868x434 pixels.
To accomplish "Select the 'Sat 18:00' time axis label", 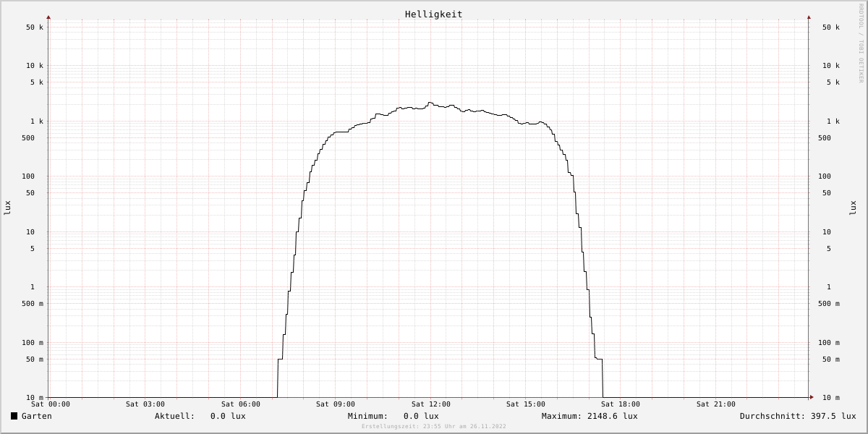I will [621, 404].
